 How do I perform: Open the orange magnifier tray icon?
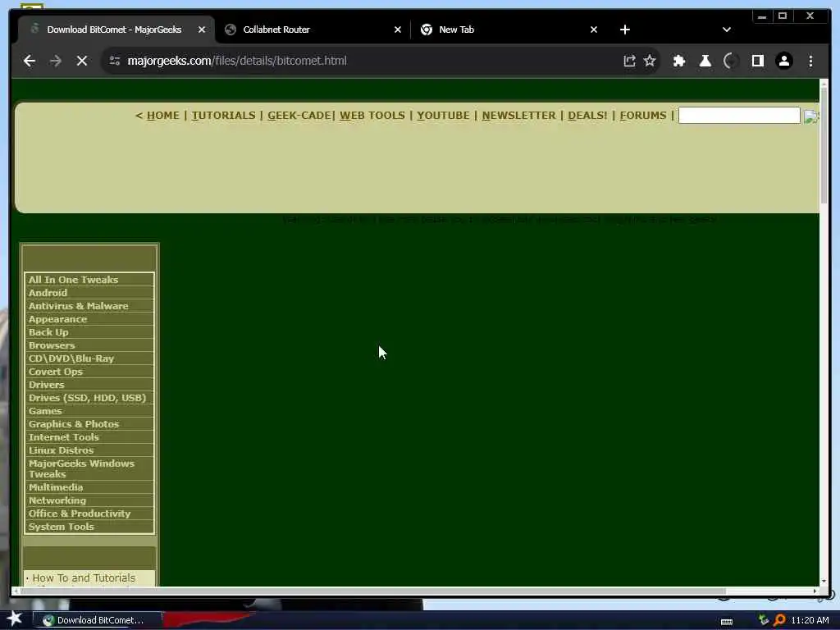779,620
